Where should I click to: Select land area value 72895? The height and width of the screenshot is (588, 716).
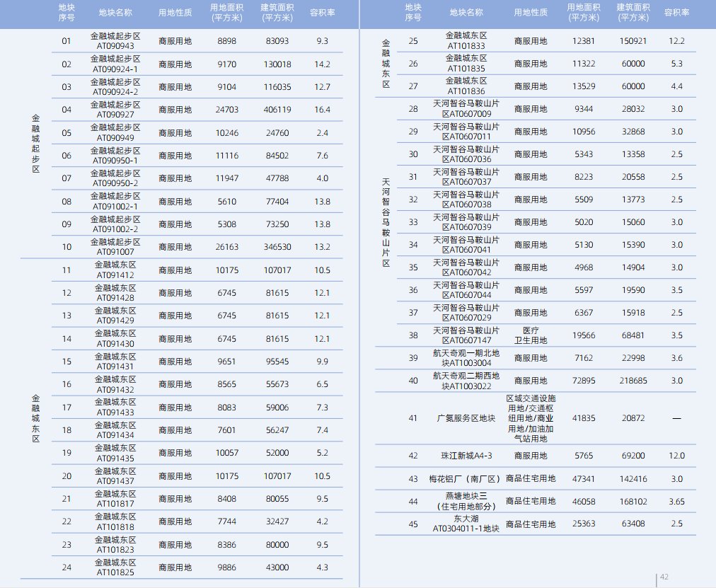point(584,381)
